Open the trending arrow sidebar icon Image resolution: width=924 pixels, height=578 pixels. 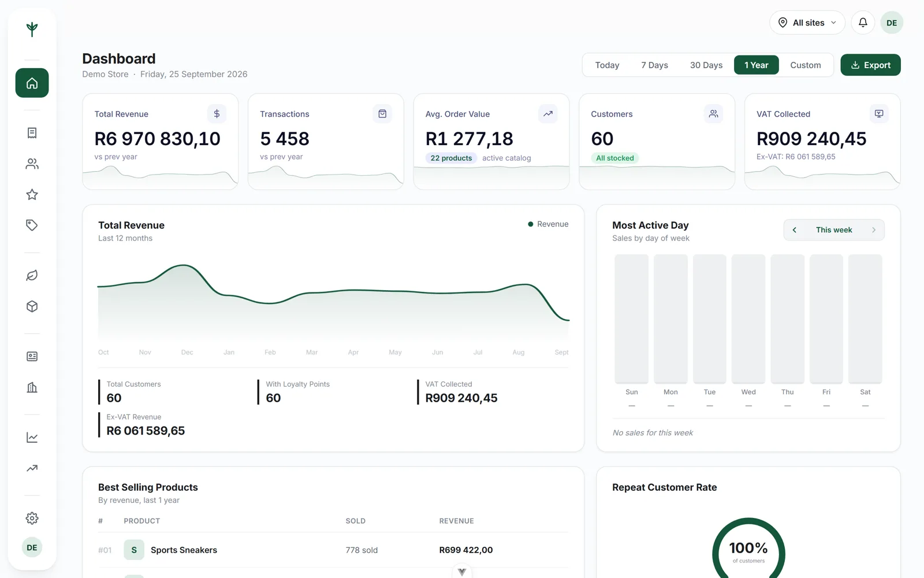pos(32,468)
